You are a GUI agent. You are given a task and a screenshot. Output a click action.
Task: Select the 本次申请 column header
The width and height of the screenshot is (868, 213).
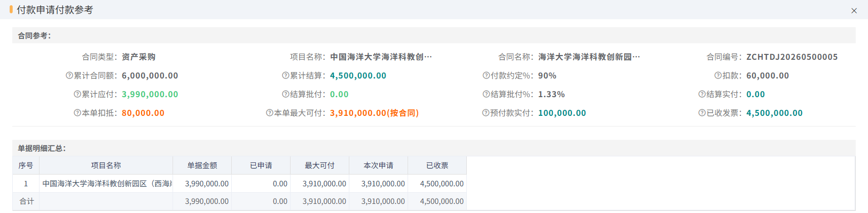(x=378, y=165)
